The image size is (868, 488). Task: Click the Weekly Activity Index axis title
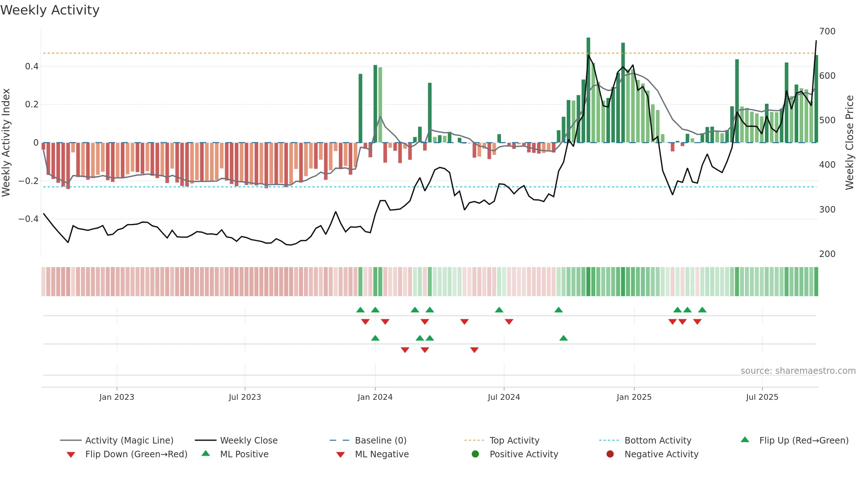coord(6,142)
